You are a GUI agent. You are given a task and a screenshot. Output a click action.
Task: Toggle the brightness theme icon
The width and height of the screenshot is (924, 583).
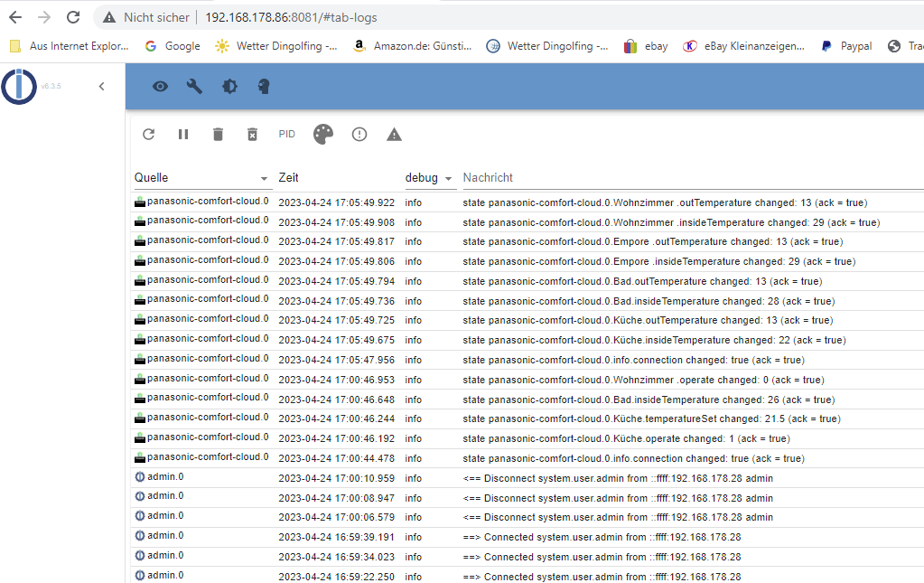[x=229, y=87]
